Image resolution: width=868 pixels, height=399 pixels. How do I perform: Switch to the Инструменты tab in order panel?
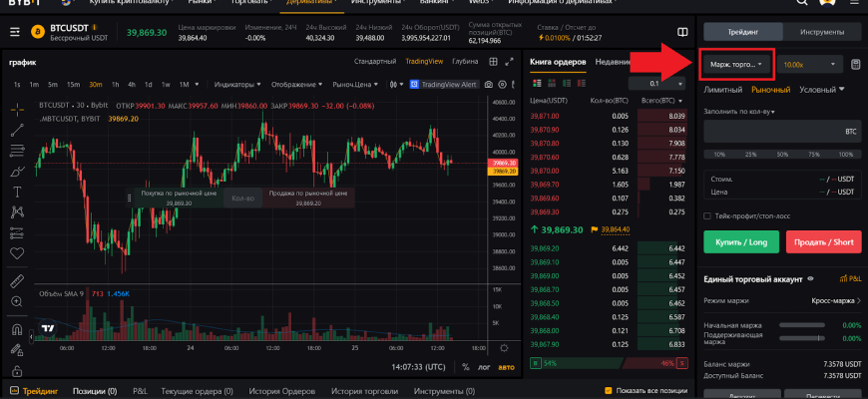822,32
